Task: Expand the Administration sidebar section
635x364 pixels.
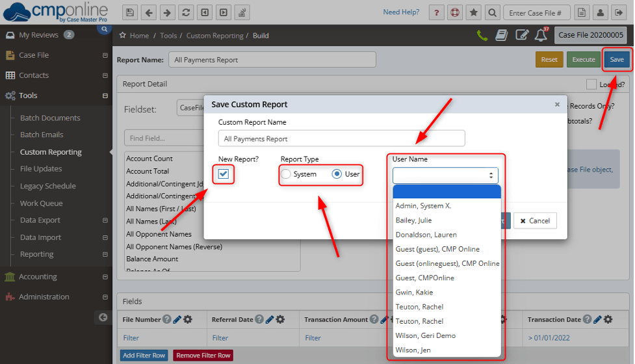Action: (x=105, y=297)
